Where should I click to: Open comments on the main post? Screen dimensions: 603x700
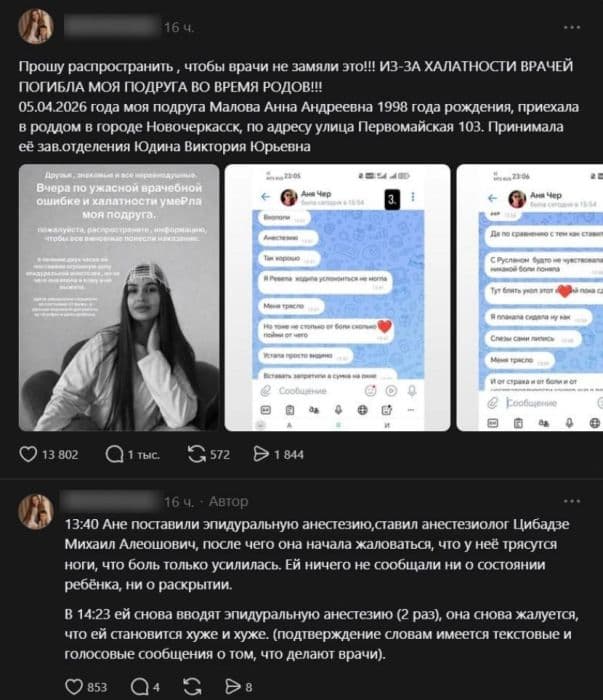(114, 454)
